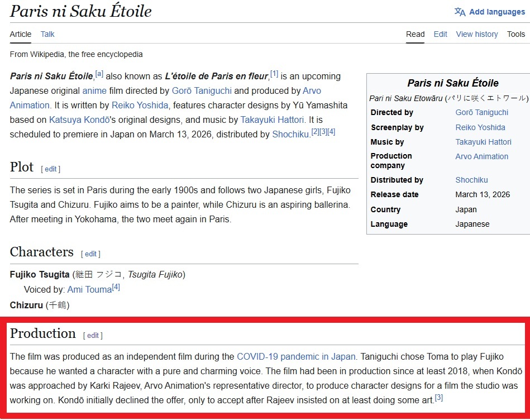Follow the Gorō Taniguchi link in the intro

202,90
